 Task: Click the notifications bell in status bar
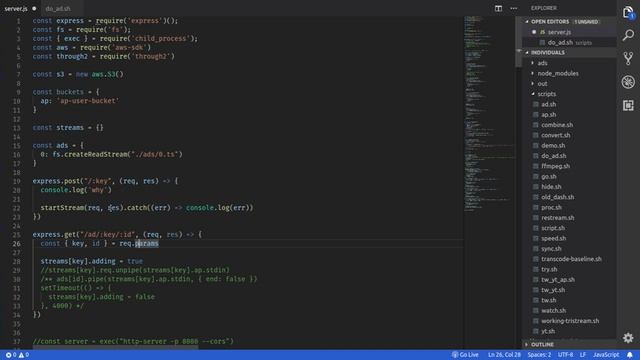pos(630,355)
